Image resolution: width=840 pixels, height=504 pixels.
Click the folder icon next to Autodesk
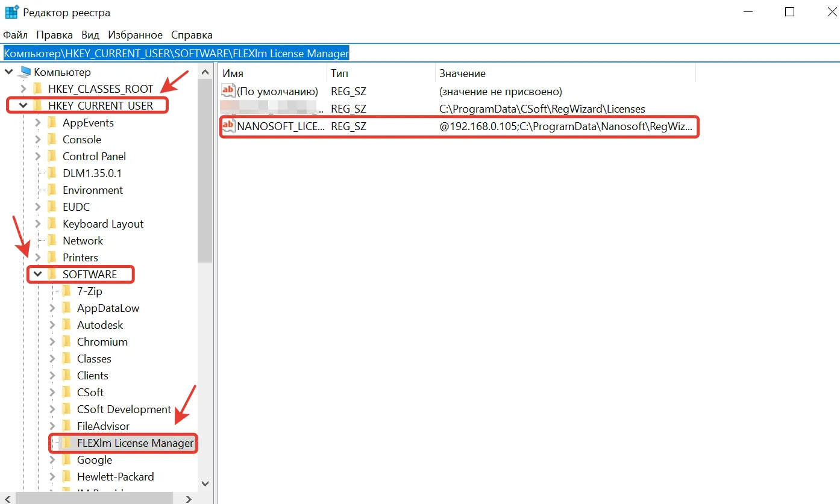[x=67, y=325]
